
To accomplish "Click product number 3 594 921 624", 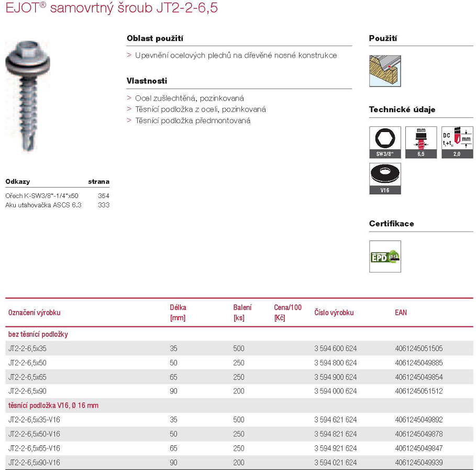I will [x=336, y=448].
